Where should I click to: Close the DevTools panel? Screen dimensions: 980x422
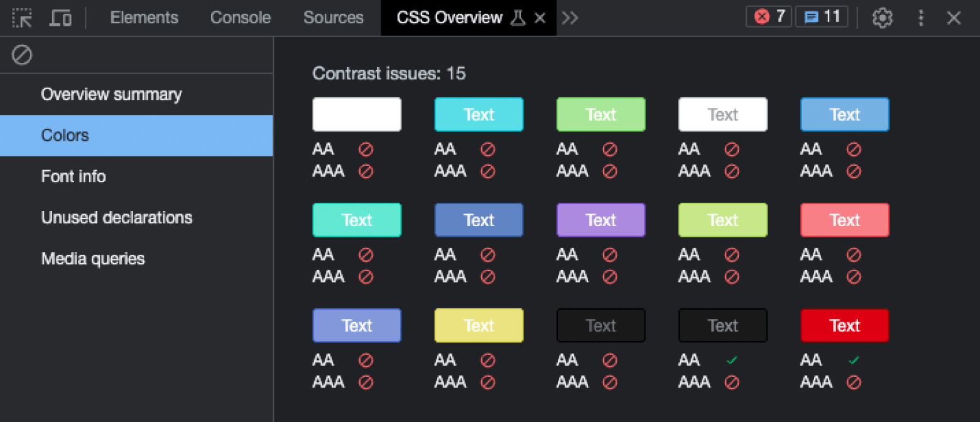[954, 18]
